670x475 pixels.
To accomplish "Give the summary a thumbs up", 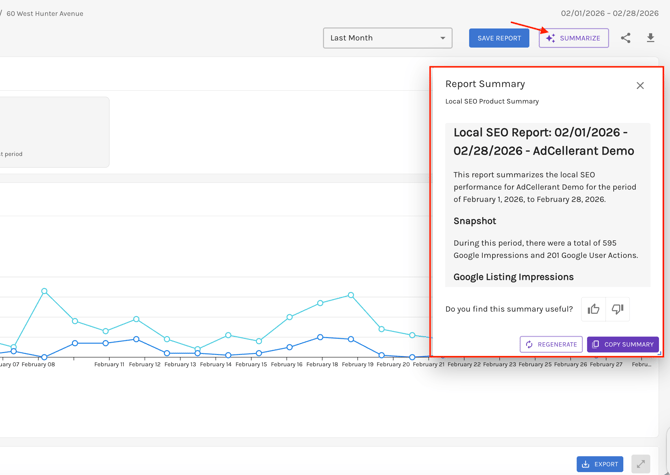I will pos(593,309).
